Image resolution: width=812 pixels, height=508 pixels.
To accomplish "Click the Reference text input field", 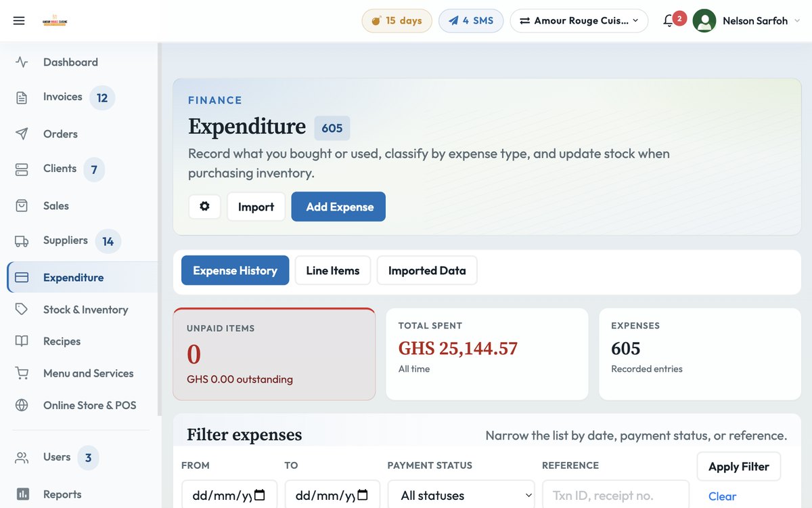I will coord(616,495).
